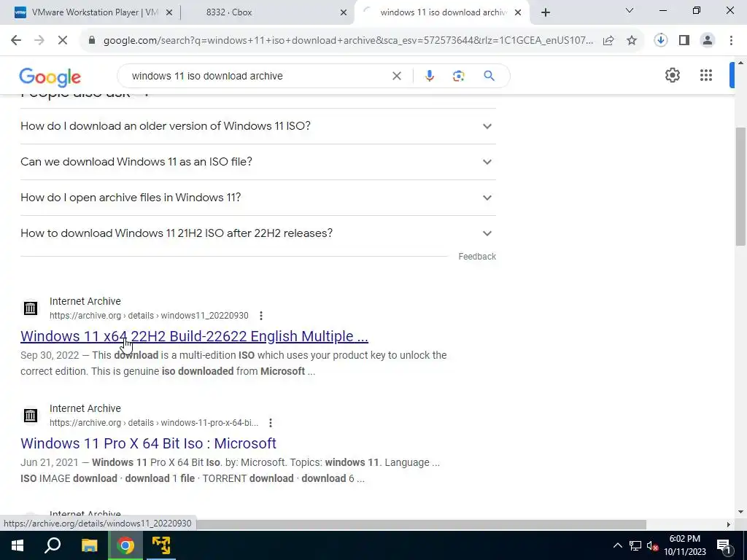This screenshot has height=560, width=747.
Task: Submit search with magnifier icon
Action: [x=489, y=76]
